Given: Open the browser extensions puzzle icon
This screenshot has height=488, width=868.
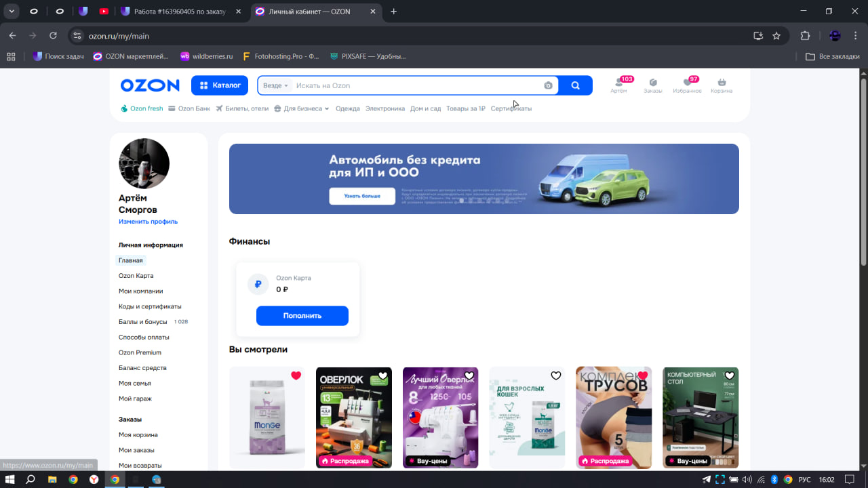Looking at the screenshot, I should point(806,36).
